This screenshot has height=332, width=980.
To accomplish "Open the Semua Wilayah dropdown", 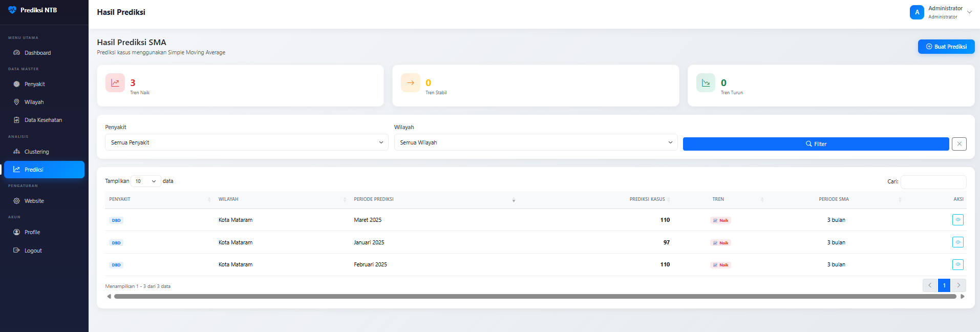I will 536,142.
